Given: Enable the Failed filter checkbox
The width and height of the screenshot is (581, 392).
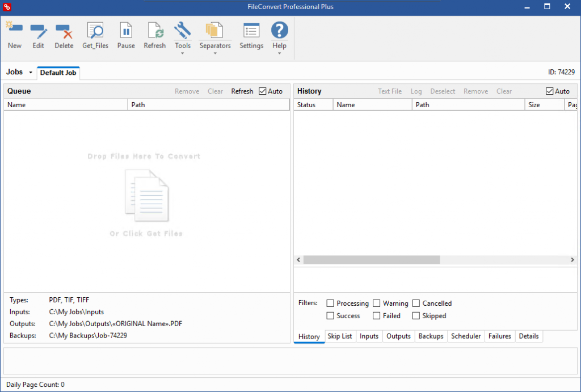Looking at the screenshot, I should (377, 316).
